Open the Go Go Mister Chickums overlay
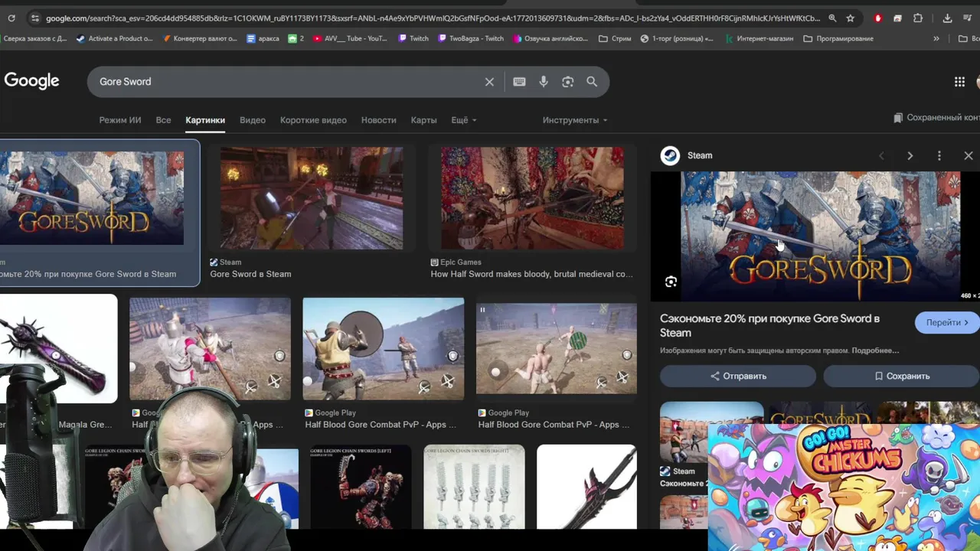The image size is (980, 551). (x=843, y=487)
